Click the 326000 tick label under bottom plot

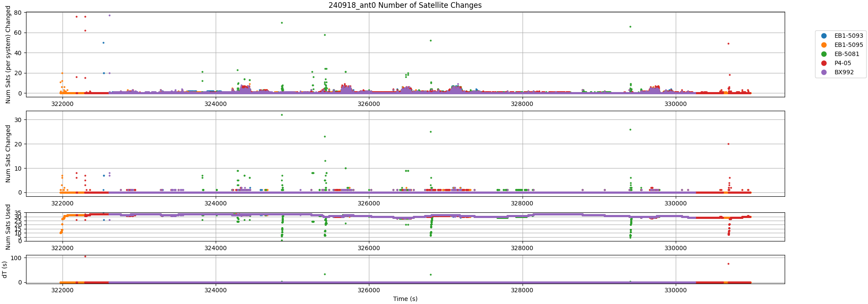(x=369, y=291)
